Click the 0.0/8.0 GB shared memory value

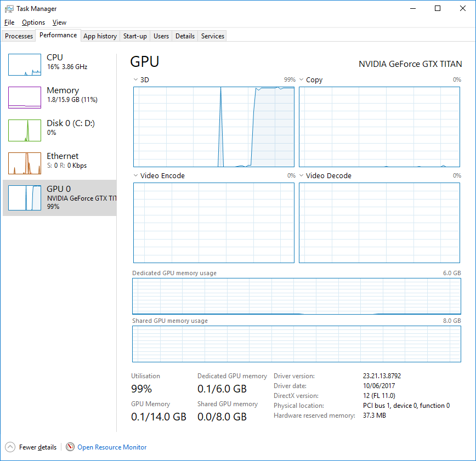222,417
